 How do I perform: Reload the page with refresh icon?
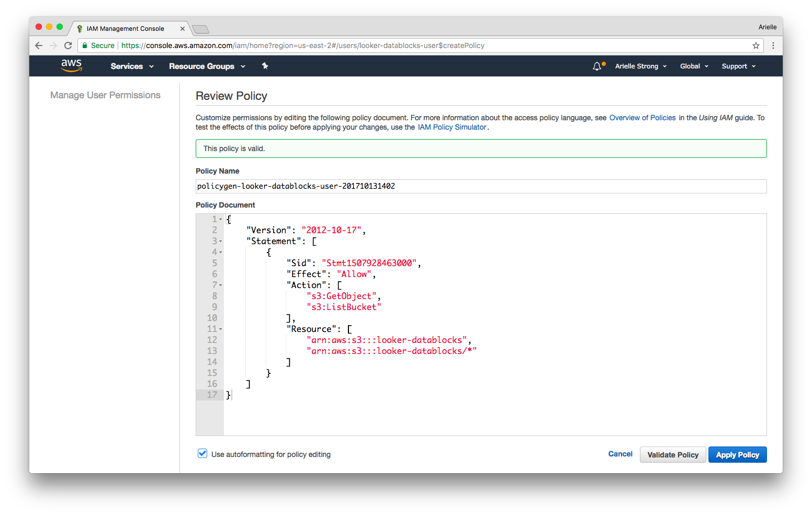point(68,45)
